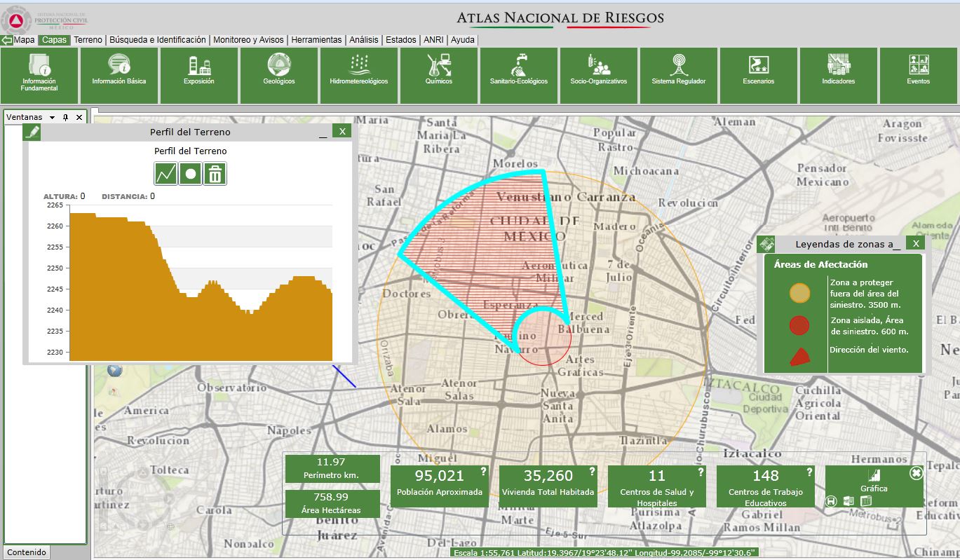This screenshot has height=560, width=960.
Task: Click the export to Excel table icon
Action: point(865,500)
